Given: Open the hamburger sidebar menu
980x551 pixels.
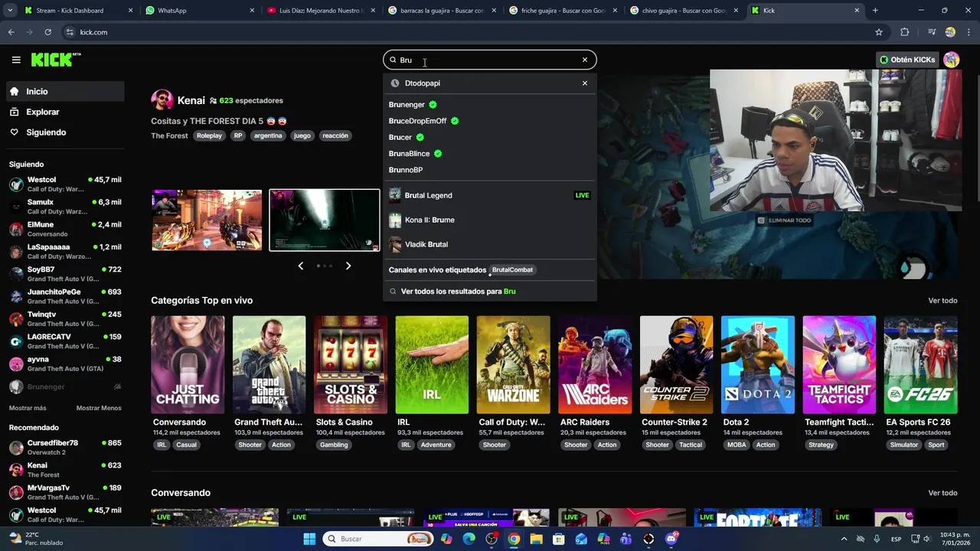Looking at the screenshot, I should click(x=16, y=60).
